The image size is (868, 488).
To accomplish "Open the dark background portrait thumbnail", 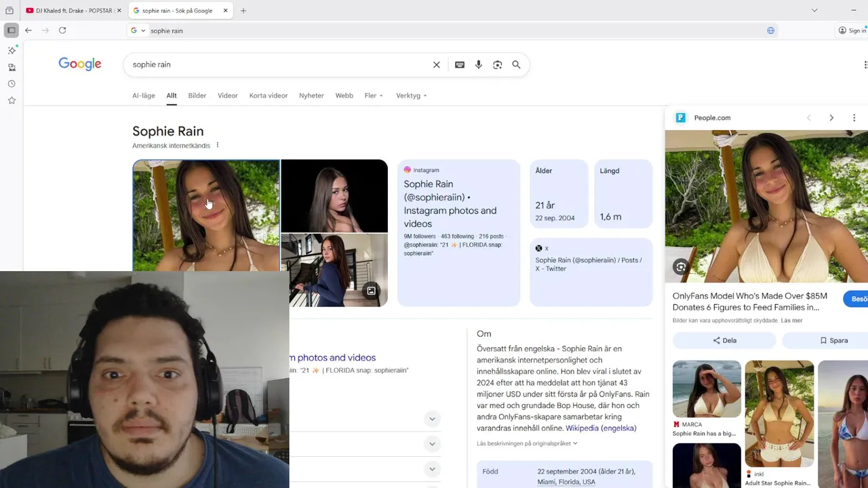I will (334, 196).
